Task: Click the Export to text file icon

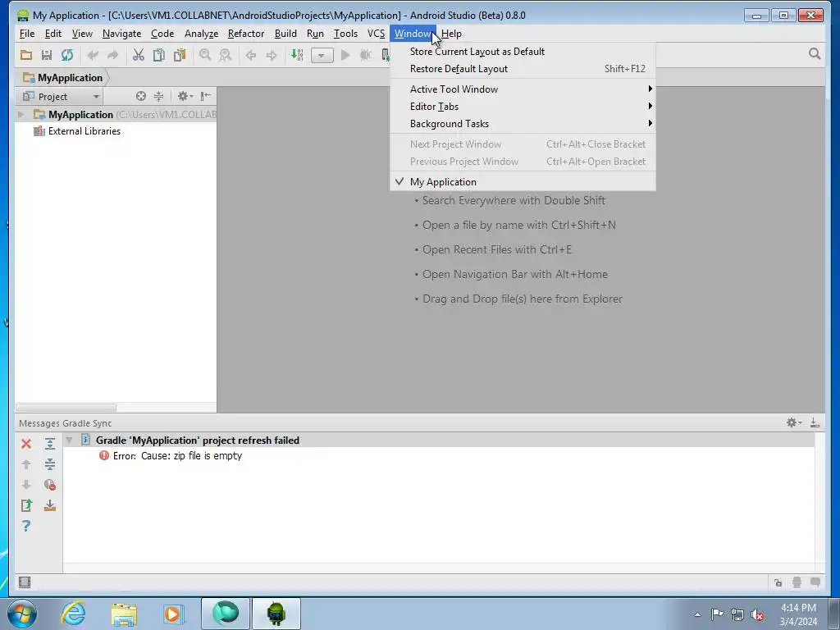Action: point(25,505)
